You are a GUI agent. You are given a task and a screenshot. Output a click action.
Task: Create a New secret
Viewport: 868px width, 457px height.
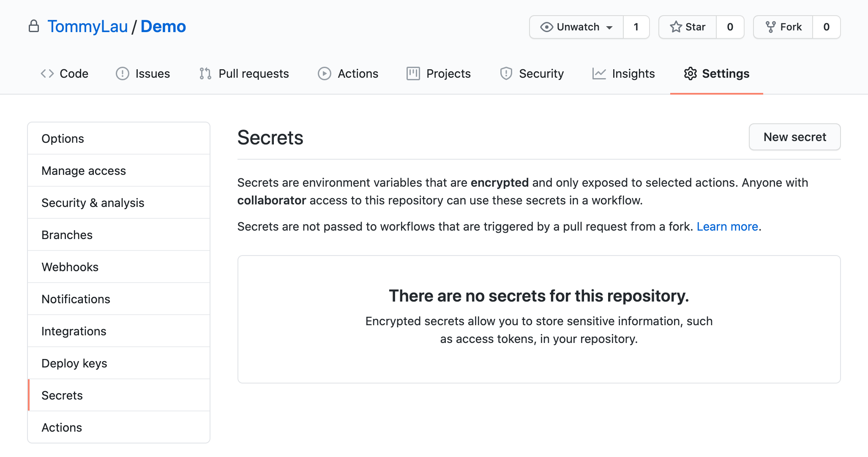click(794, 137)
